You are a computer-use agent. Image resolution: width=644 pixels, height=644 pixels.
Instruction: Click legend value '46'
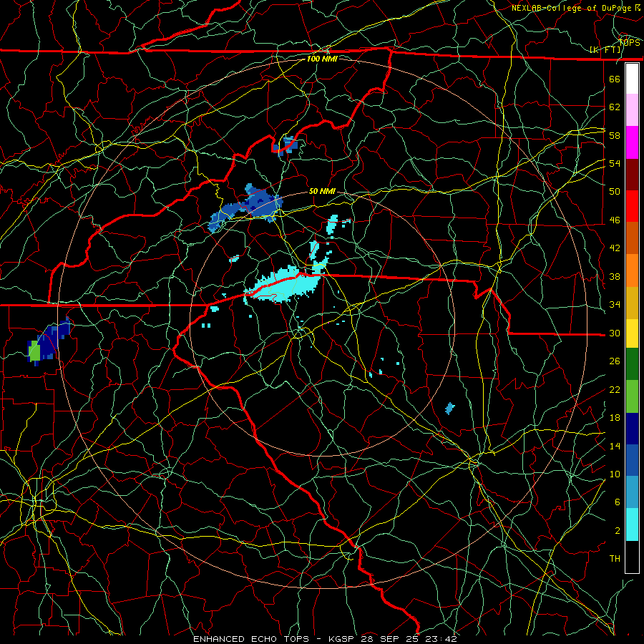click(615, 220)
